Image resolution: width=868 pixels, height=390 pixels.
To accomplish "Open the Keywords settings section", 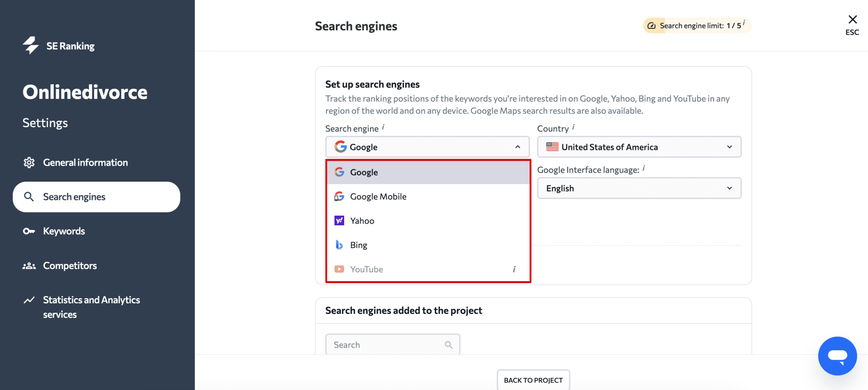I will (64, 231).
